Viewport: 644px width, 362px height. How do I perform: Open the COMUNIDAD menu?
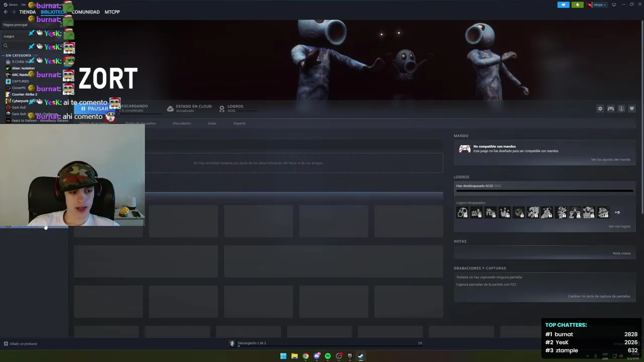[86, 12]
